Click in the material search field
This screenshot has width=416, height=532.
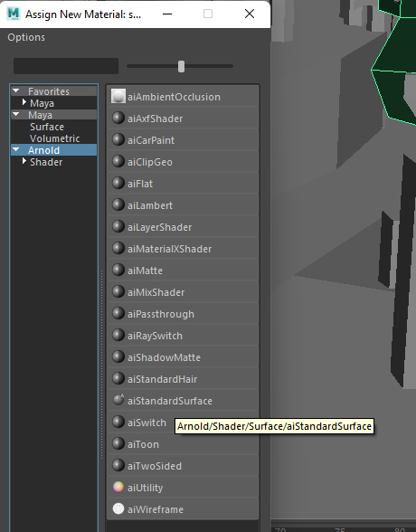[66, 66]
